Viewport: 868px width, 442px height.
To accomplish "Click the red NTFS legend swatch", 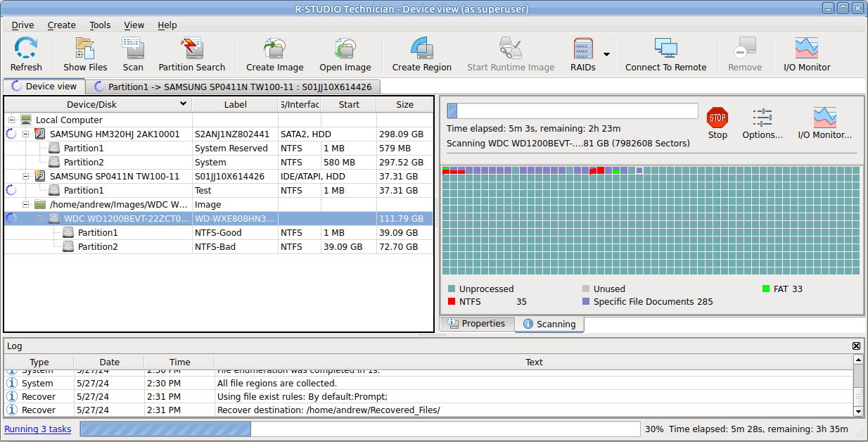I will pyautogui.click(x=452, y=301).
